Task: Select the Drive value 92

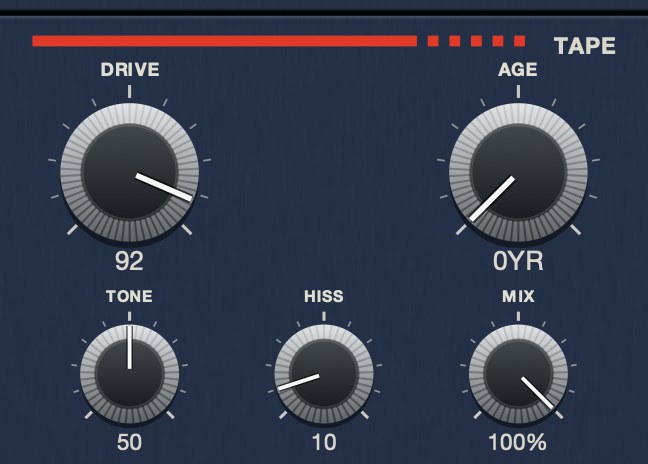Action: click(129, 261)
